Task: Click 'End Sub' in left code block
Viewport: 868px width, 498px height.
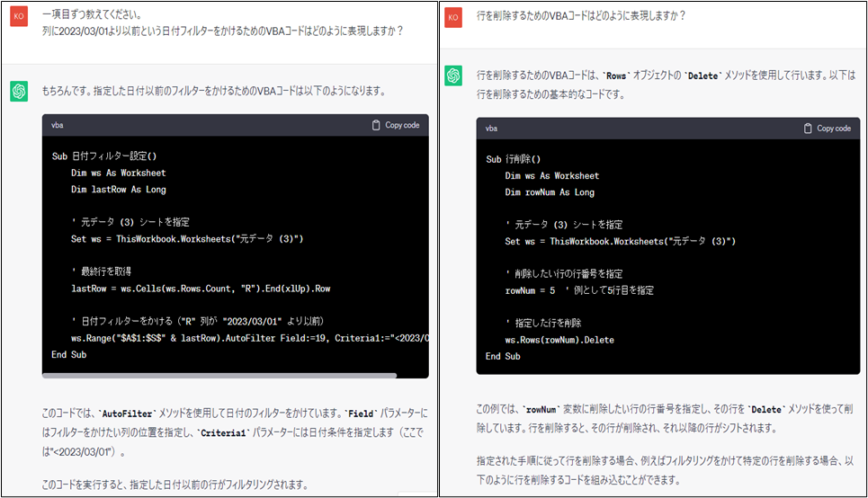Action: [x=69, y=355]
